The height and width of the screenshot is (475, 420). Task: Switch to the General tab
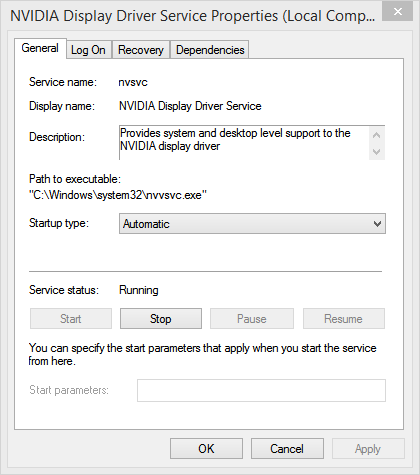(x=40, y=48)
